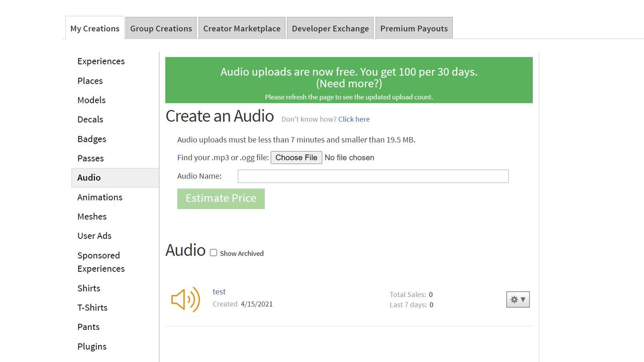Click the 'Last 7 days: 0' text
The width and height of the screenshot is (644, 362).
[x=412, y=305]
